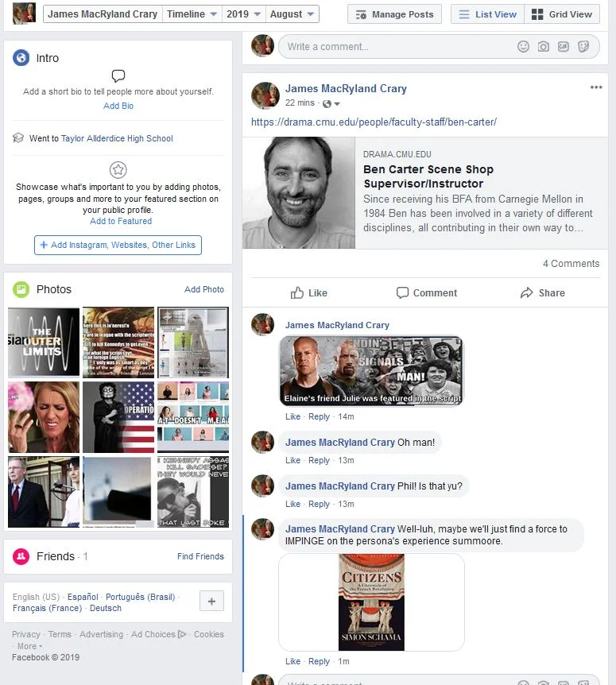Screen dimensions: 616x685
Task: Switch language to Français (France)
Action: [47, 608]
